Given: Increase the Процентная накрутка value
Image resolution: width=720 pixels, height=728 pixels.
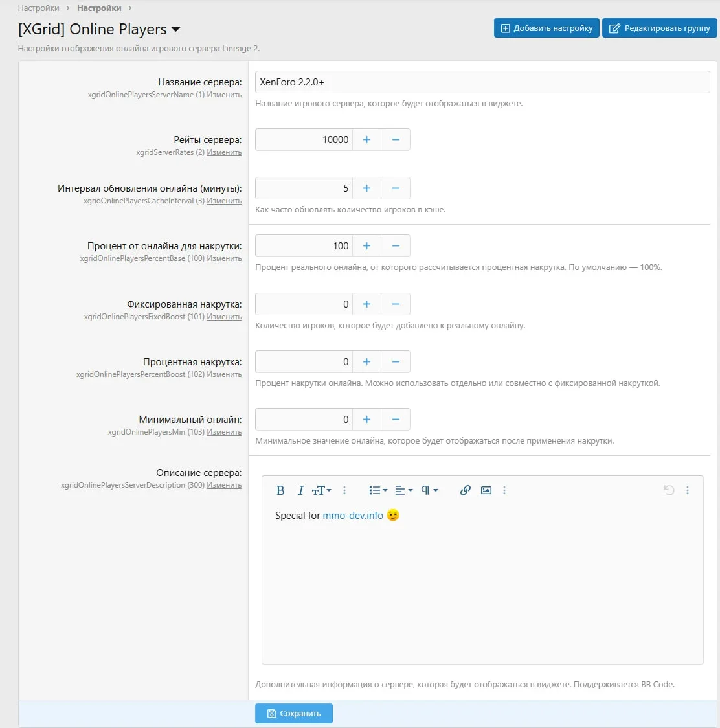Looking at the screenshot, I should [366, 361].
